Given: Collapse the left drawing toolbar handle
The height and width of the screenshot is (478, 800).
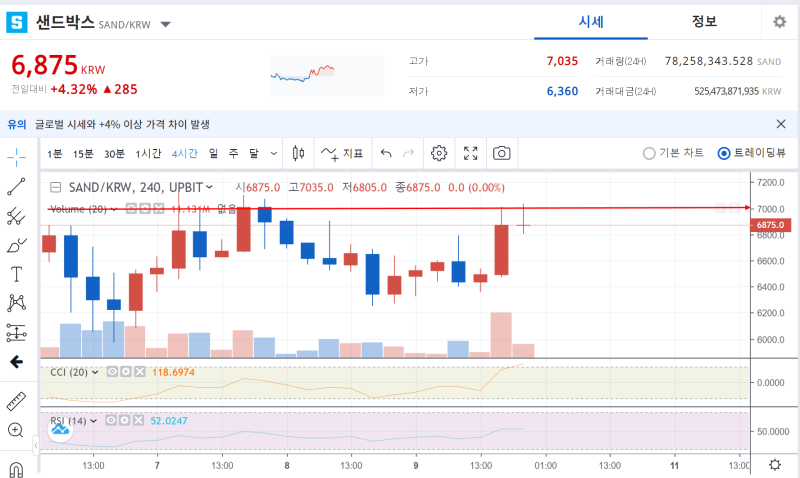Looking at the screenshot, I should (36, 445).
